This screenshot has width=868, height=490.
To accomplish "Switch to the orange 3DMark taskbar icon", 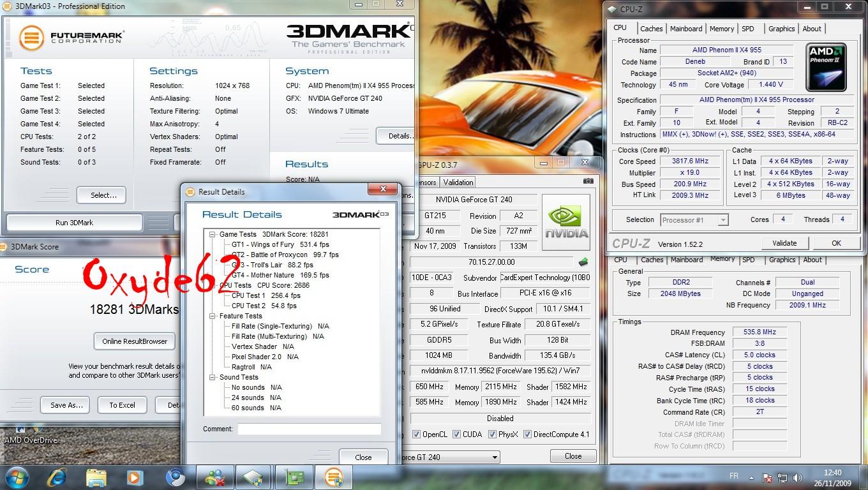I will [x=334, y=477].
